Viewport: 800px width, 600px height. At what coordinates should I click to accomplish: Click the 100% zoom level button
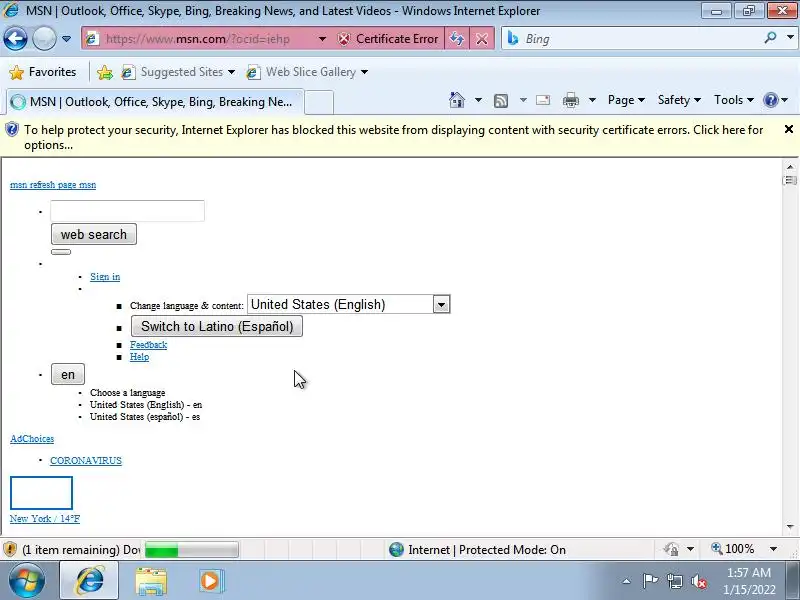[x=733, y=549]
